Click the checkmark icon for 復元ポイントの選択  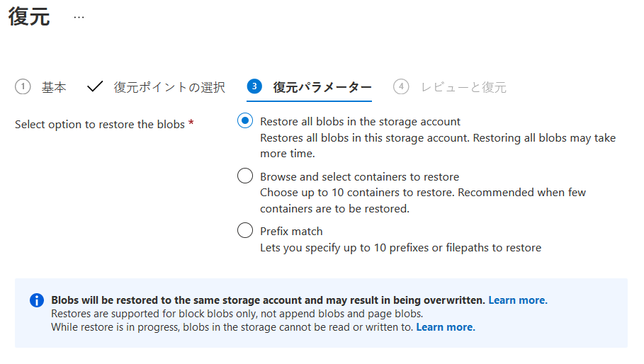pyautogui.click(x=95, y=86)
